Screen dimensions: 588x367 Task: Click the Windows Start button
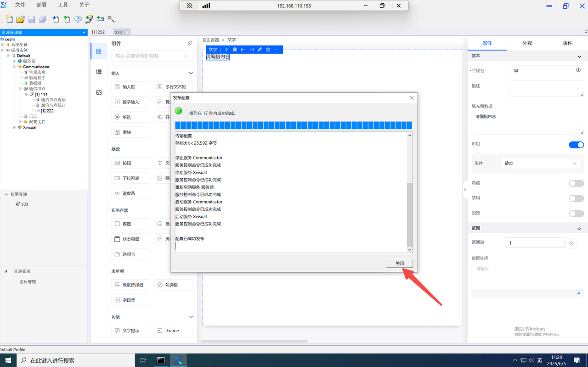tap(8, 361)
